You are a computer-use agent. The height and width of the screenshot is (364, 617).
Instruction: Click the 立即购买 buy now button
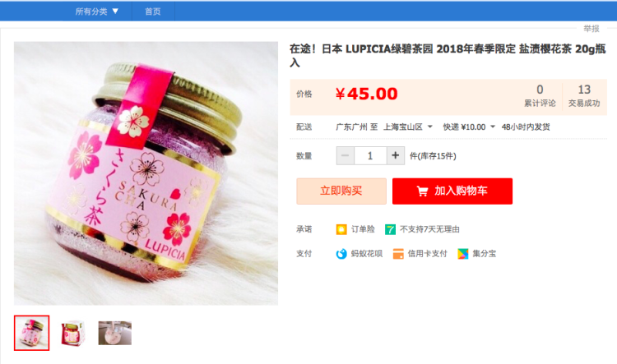tap(341, 191)
